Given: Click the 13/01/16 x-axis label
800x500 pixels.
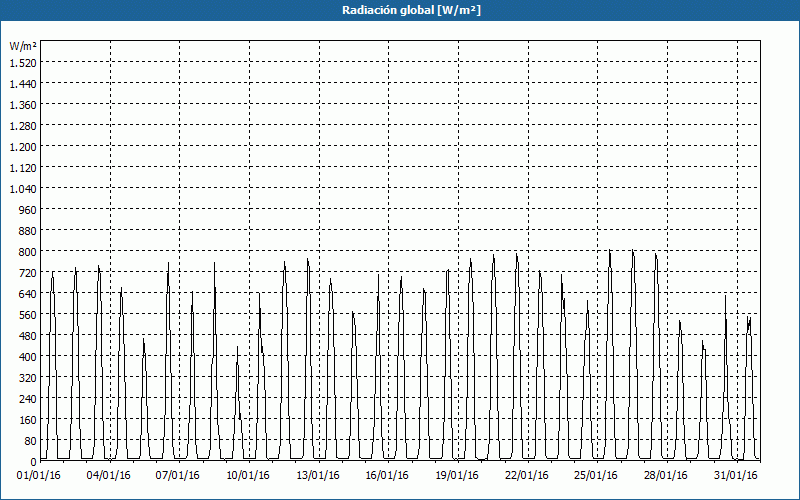Looking at the screenshot, I should tap(319, 475).
